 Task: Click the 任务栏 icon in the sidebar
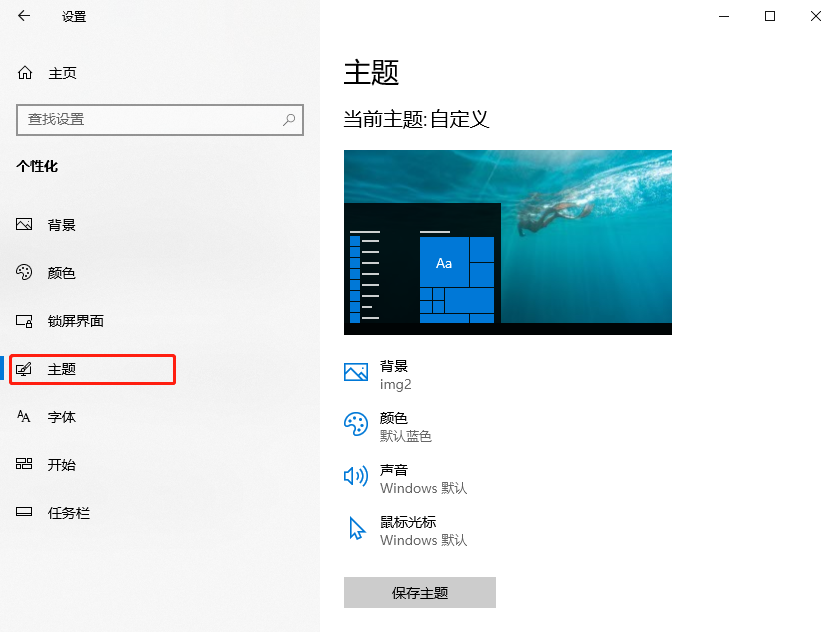[x=25, y=513]
